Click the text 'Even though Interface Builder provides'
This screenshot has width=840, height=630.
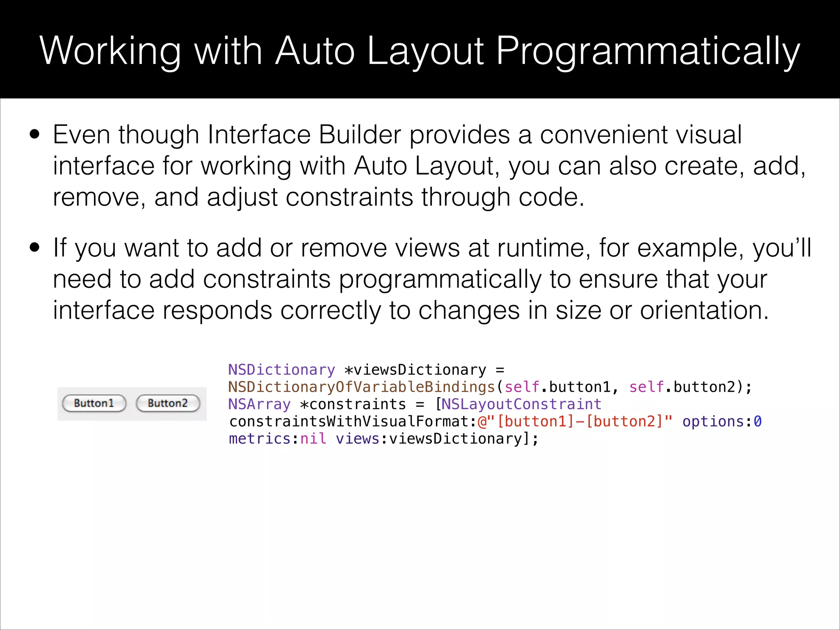pyautogui.click(x=282, y=135)
